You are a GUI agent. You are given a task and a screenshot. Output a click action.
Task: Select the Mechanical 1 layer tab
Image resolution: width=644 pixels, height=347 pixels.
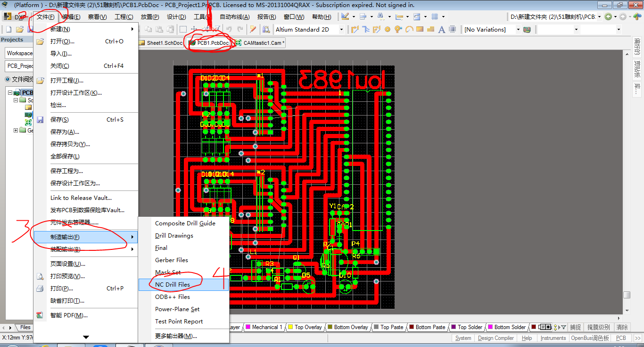264,327
